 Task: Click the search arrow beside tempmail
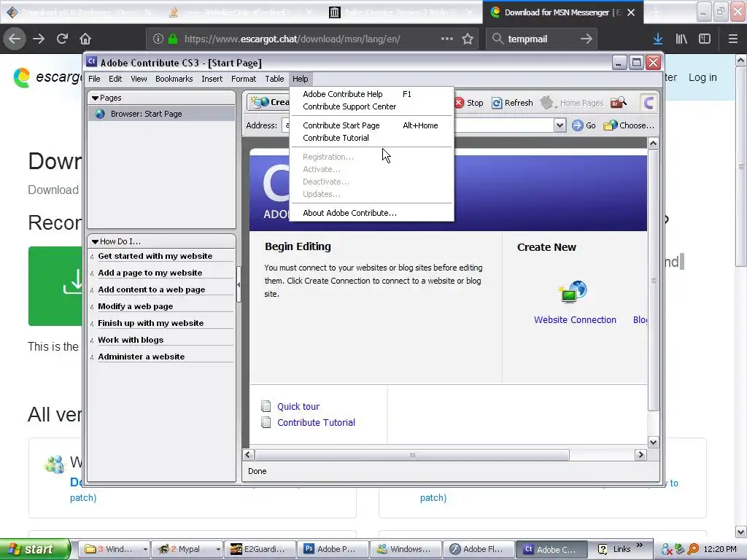point(587,39)
